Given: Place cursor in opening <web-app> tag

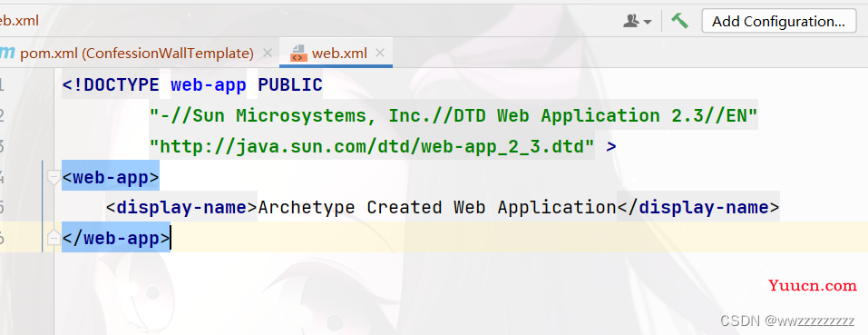Looking at the screenshot, I should (110, 177).
